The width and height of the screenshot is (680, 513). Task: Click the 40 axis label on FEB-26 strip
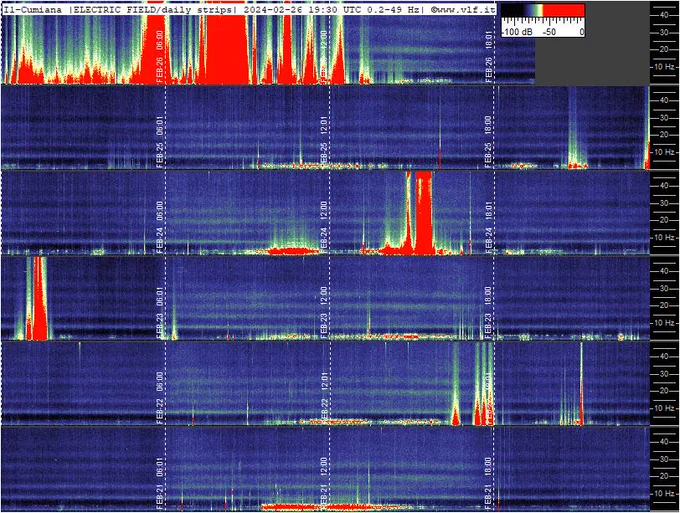664,15
